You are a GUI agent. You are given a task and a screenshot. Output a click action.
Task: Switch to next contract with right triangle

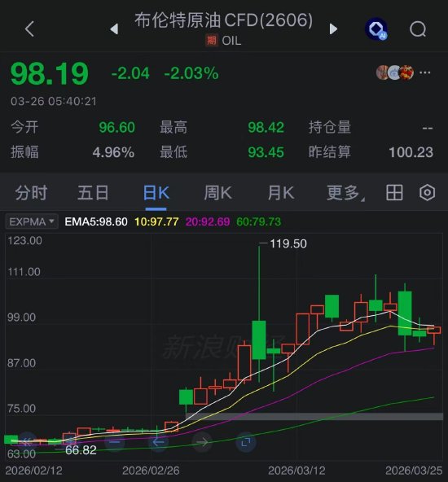pos(333,28)
